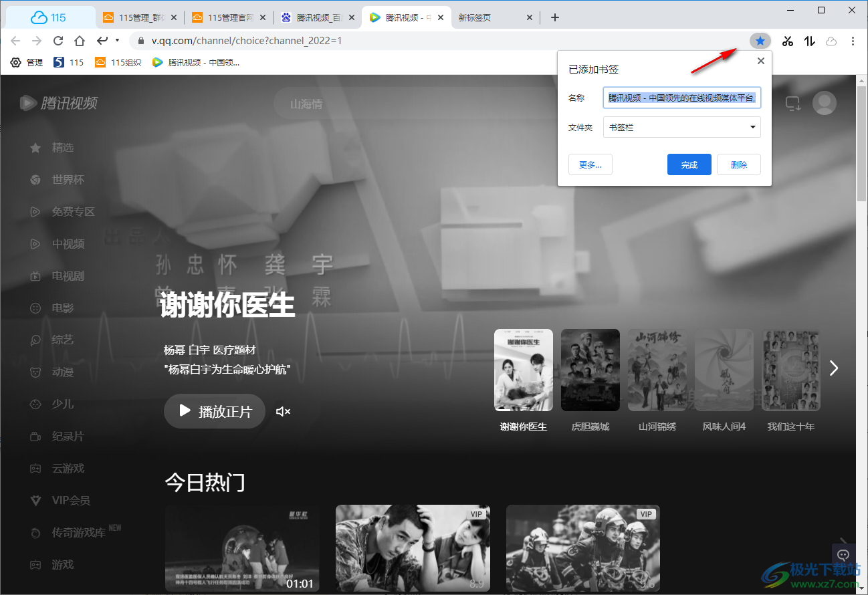The image size is (868, 595).
Task: Select the 山河锦绣 poster thumbnail
Action: tap(657, 370)
